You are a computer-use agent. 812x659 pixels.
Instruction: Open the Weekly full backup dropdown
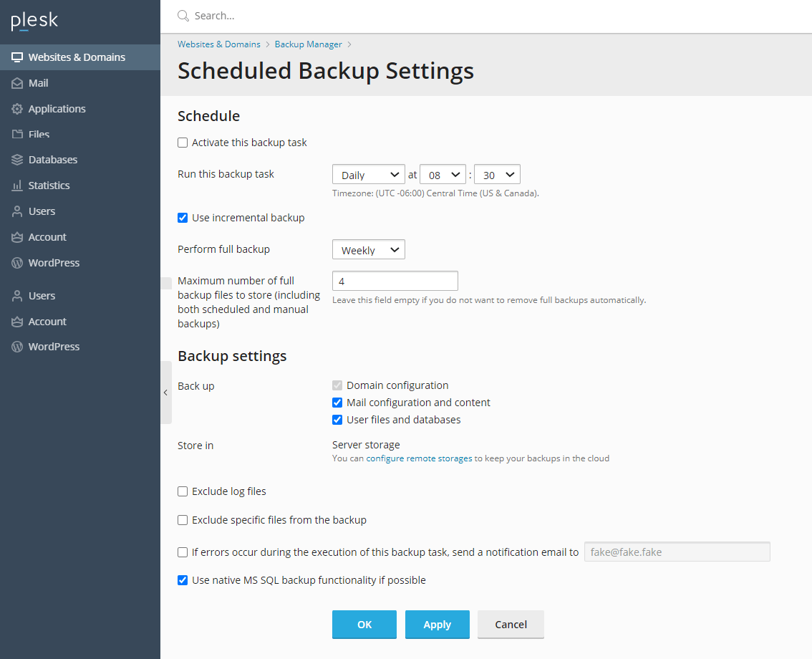(368, 249)
